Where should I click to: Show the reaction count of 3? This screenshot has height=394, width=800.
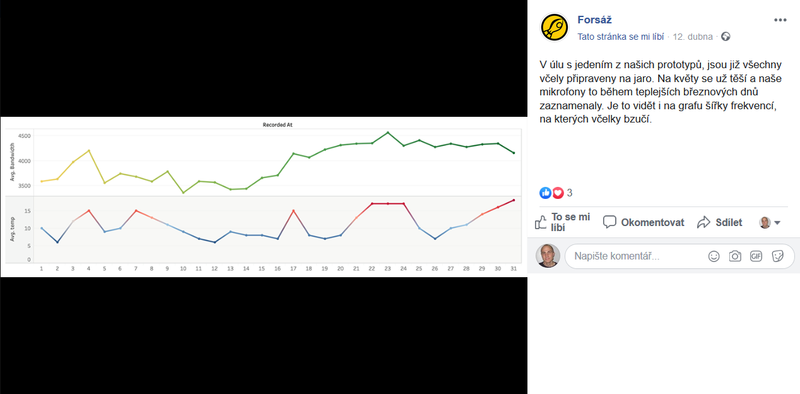(x=569, y=193)
